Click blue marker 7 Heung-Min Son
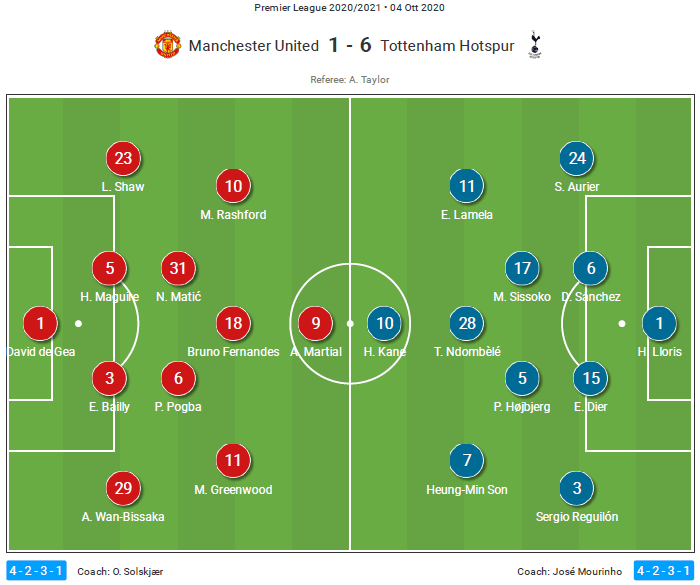The width and height of the screenshot is (700, 585). coord(467,460)
